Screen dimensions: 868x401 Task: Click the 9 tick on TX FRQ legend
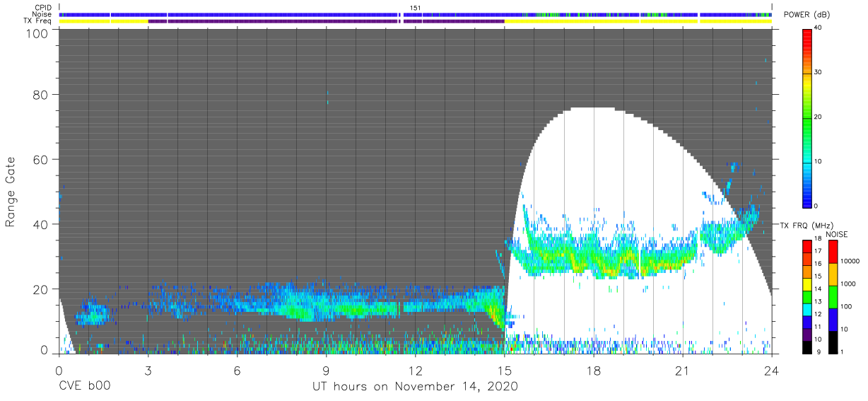[820, 352]
